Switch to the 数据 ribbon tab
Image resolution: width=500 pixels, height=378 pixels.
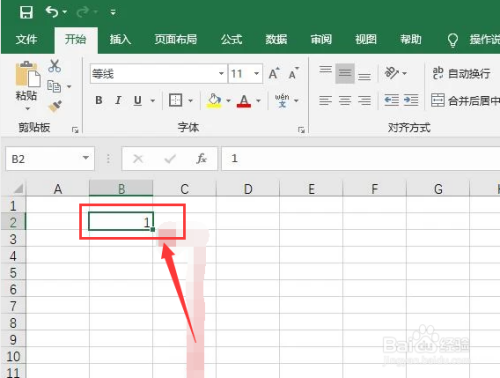point(276,39)
